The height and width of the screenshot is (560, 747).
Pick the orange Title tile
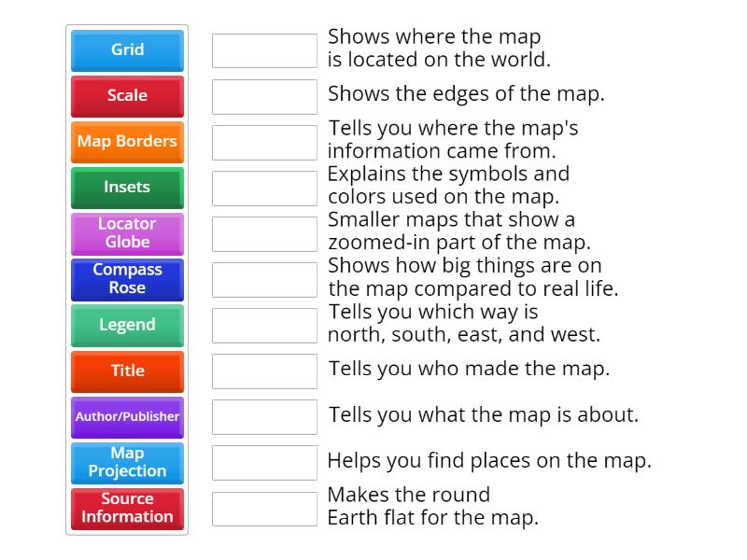[x=127, y=371]
